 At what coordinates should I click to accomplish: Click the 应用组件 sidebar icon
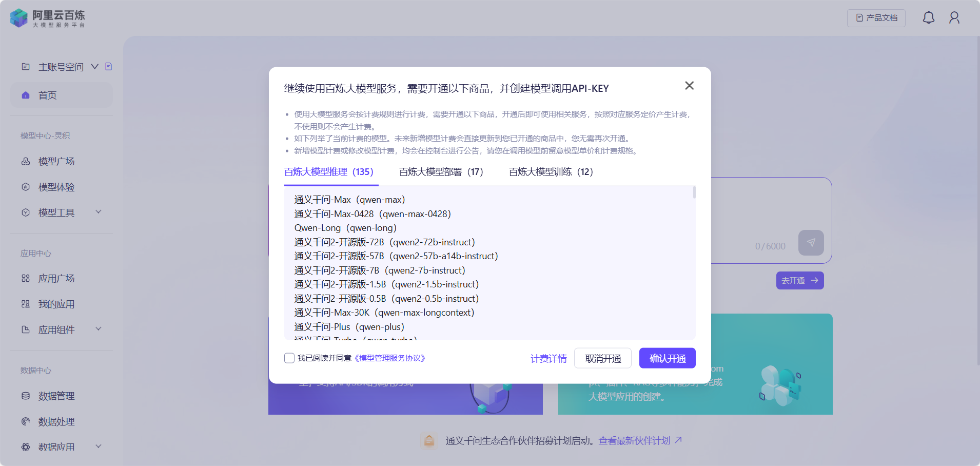(26, 330)
